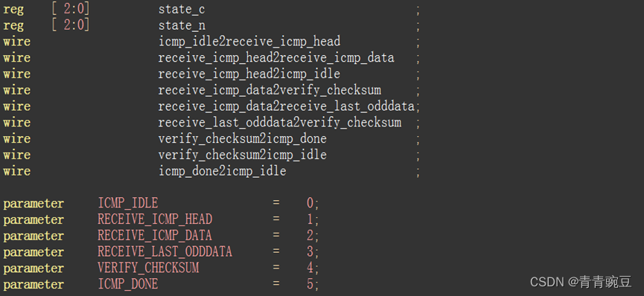Click receive_icmp_data2verify_checksum identifier

tap(270, 90)
